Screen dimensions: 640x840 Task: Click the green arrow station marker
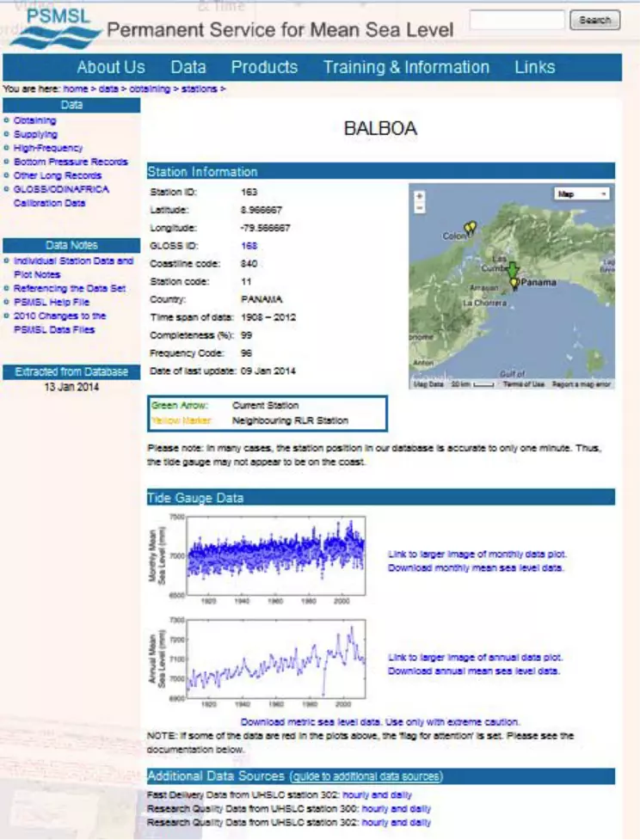click(513, 269)
